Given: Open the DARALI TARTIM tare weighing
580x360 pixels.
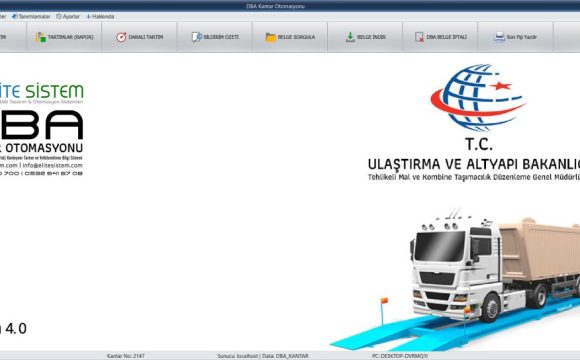Looking at the screenshot, I should pyautogui.click(x=140, y=37).
